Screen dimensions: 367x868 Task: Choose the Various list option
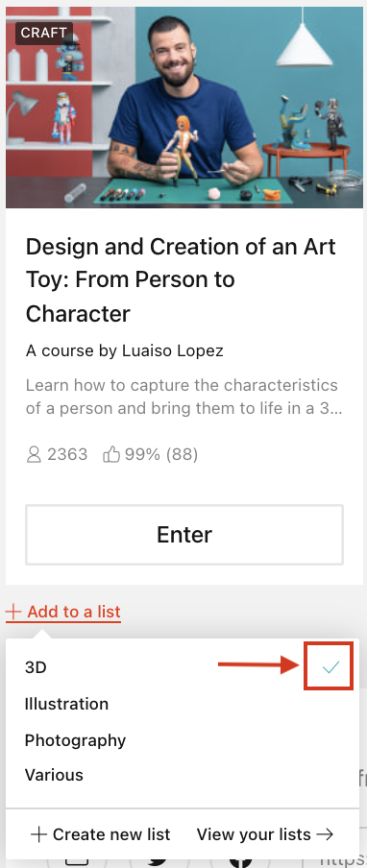[x=54, y=775]
